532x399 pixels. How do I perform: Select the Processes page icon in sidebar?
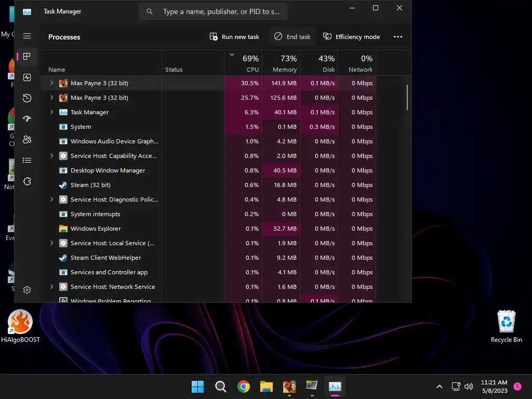pyautogui.click(x=27, y=56)
